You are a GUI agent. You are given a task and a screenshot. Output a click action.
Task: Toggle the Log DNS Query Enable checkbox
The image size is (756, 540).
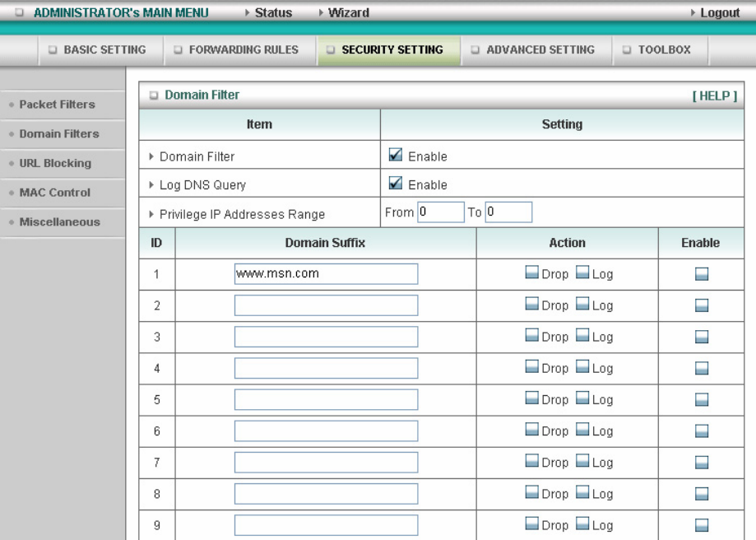396,184
